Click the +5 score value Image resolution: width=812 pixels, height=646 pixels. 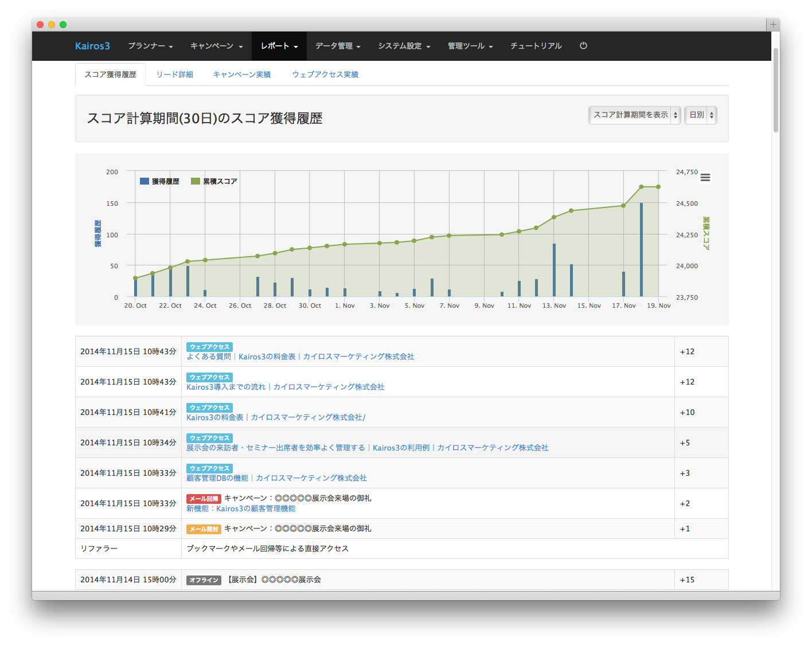tap(685, 443)
